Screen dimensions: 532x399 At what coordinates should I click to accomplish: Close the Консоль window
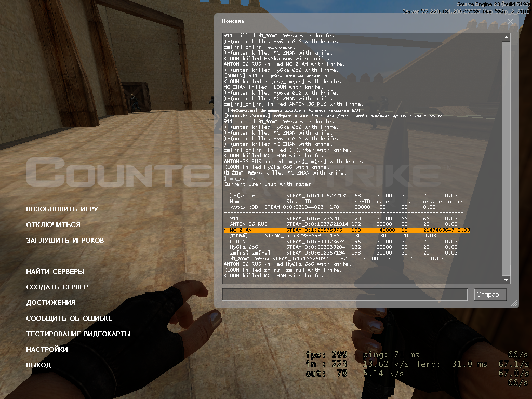coord(510,21)
